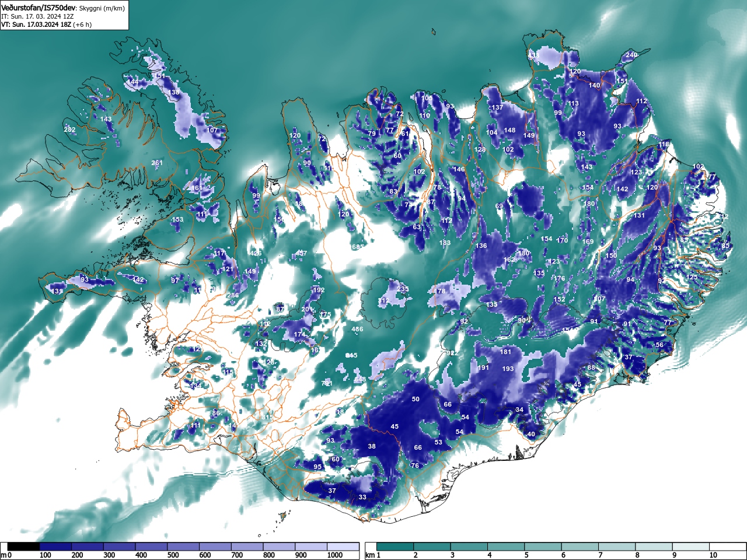Select the map value 44 in the Westfjords
The width and height of the screenshot is (747, 560).
(x=134, y=83)
